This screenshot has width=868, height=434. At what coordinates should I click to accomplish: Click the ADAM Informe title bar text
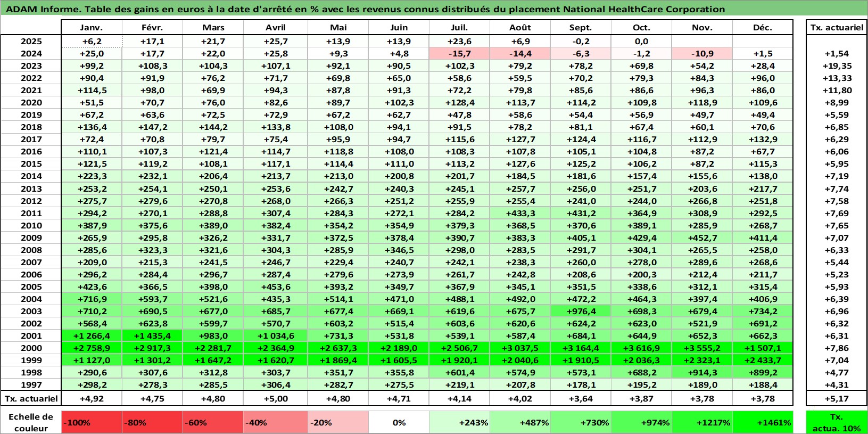[365, 9]
